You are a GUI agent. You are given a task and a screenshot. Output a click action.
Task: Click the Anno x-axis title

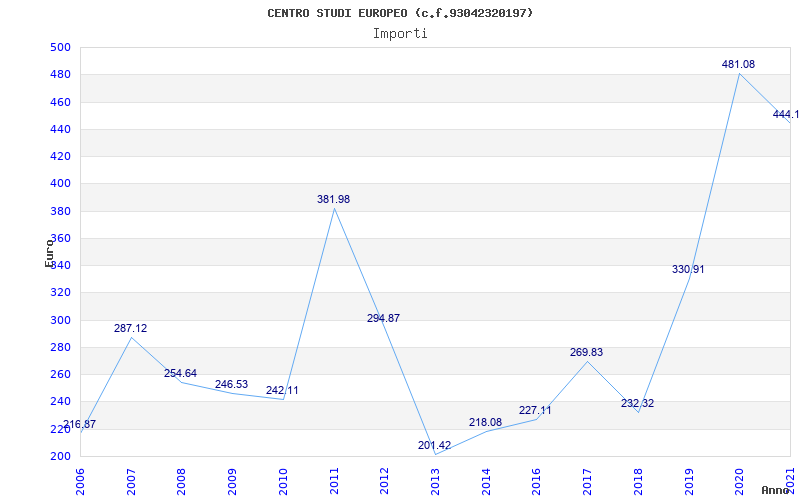pyautogui.click(x=774, y=490)
